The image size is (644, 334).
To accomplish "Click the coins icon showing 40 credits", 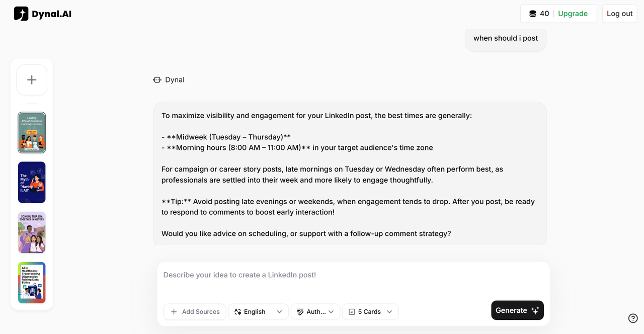I will click(x=532, y=14).
